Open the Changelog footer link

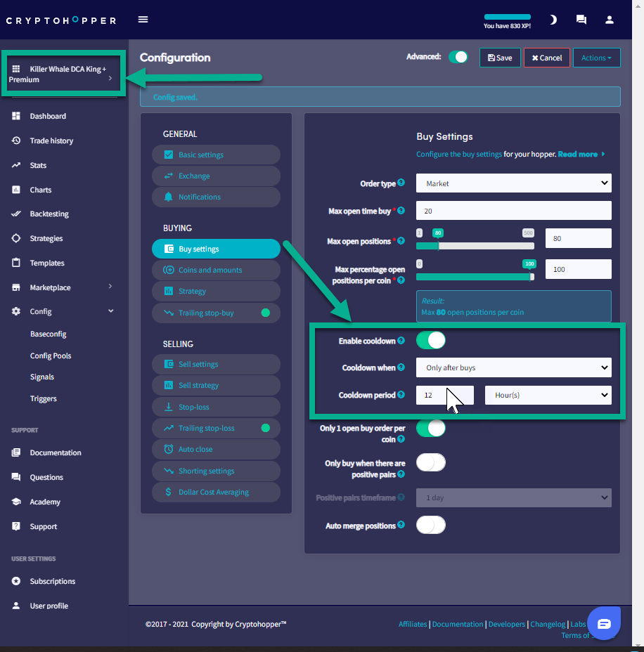tap(548, 624)
